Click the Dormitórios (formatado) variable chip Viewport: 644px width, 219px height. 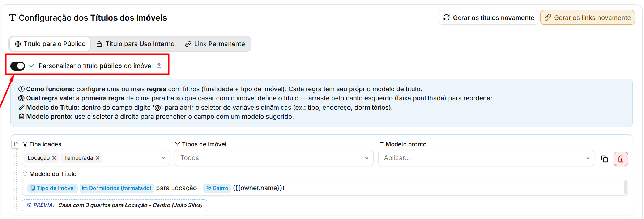click(x=116, y=188)
